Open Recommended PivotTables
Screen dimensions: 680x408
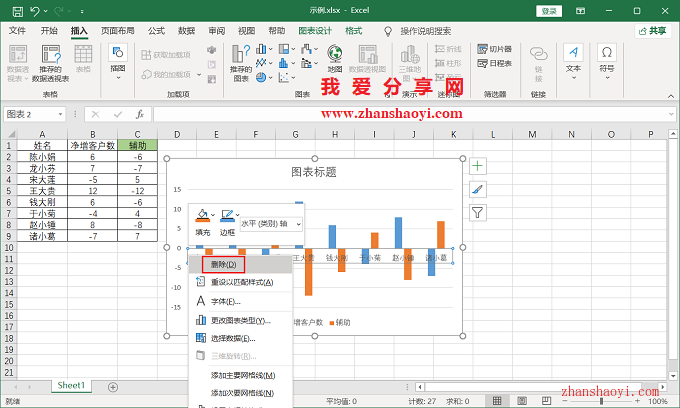(x=51, y=63)
